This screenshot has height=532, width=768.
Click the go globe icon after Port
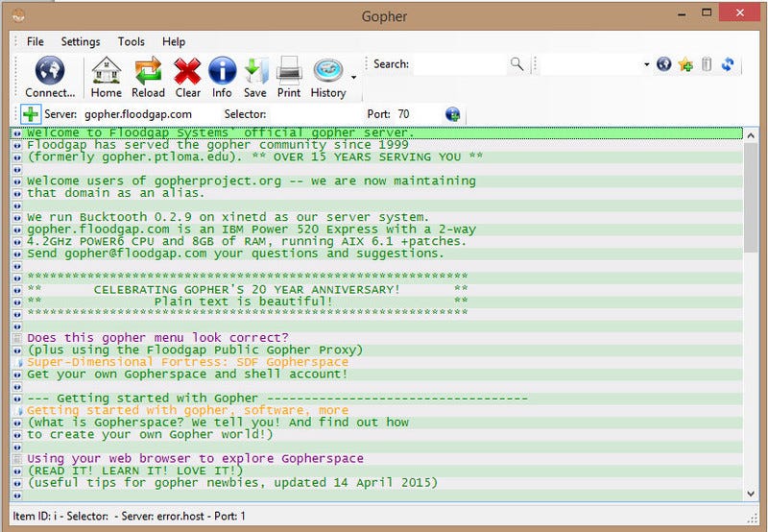(x=452, y=114)
